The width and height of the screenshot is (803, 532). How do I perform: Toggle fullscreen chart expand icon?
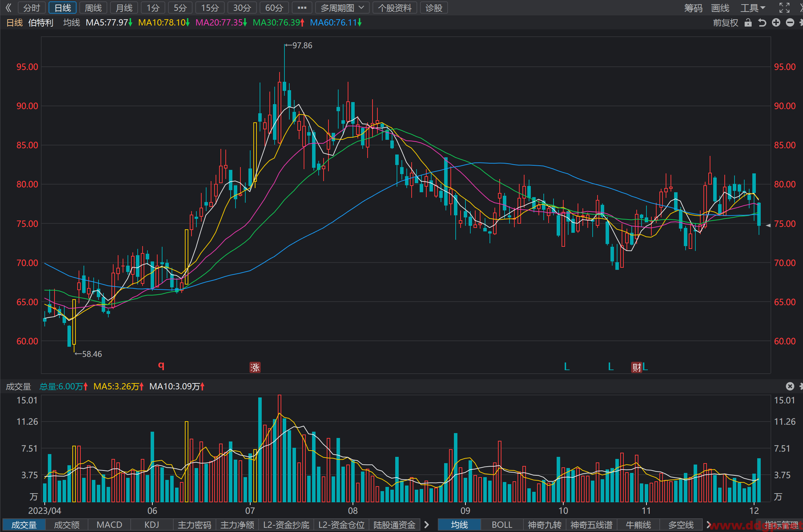784,8
